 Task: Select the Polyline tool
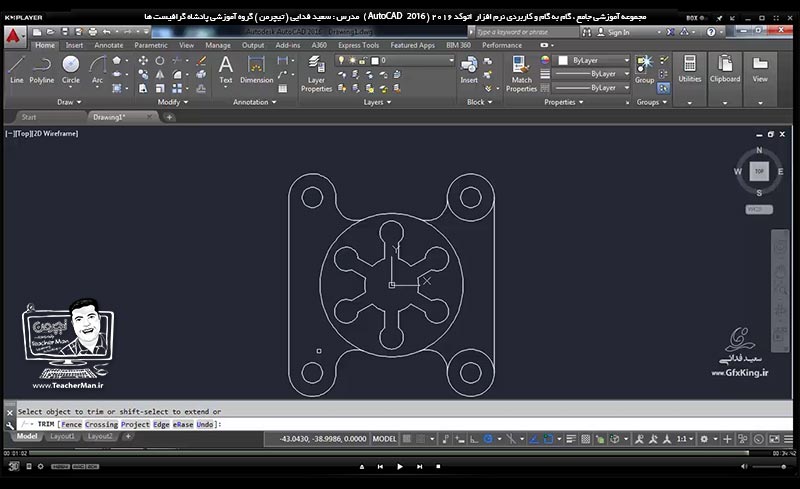(41, 70)
